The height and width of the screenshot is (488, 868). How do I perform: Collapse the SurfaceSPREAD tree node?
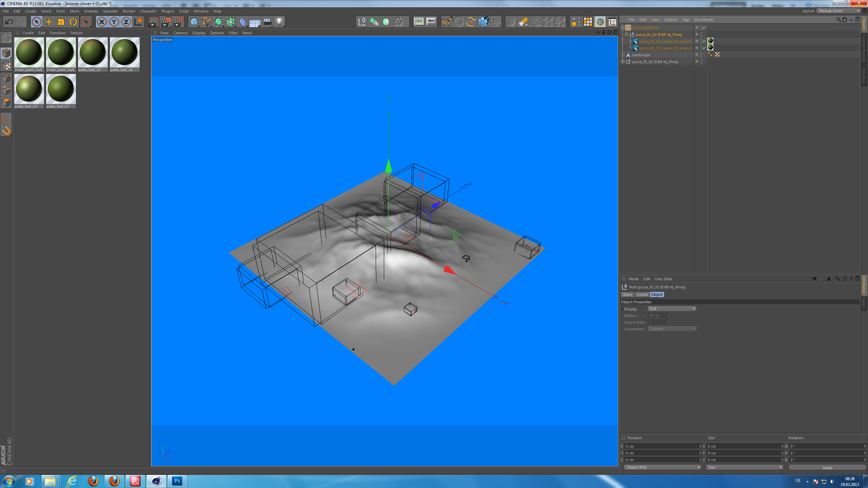tap(623, 28)
